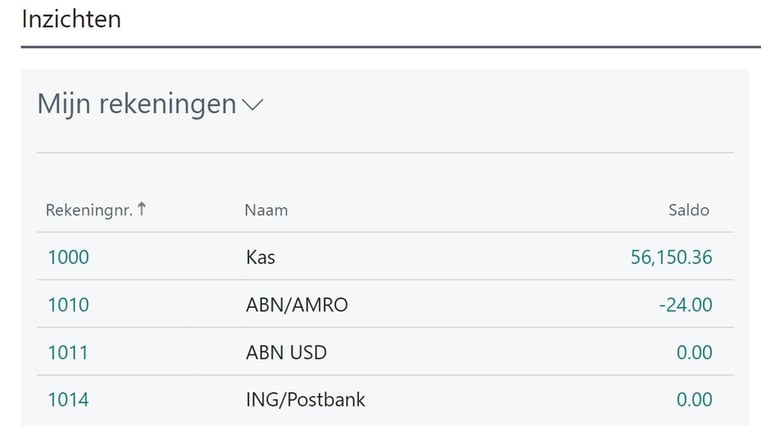Drill into the -24.00 balance

pos(685,305)
